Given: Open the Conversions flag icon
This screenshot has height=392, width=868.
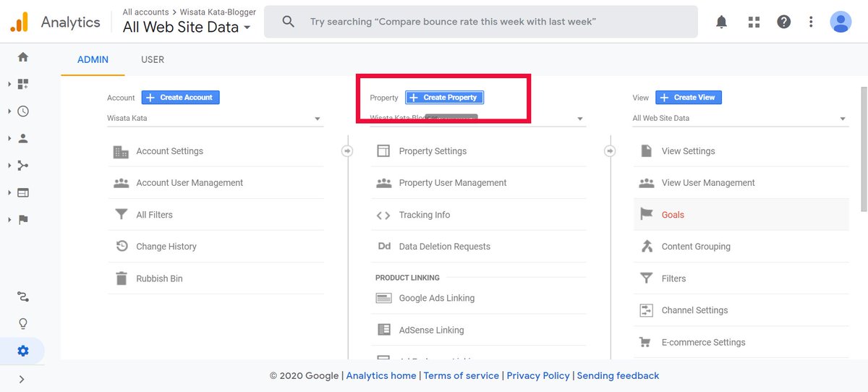Looking at the screenshot, I should pos(23,220).
